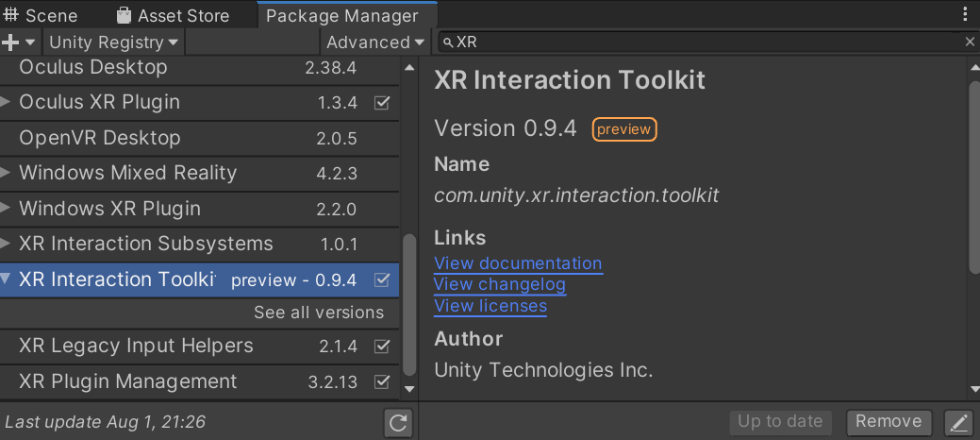Clear the XR search text

(970, 42)
